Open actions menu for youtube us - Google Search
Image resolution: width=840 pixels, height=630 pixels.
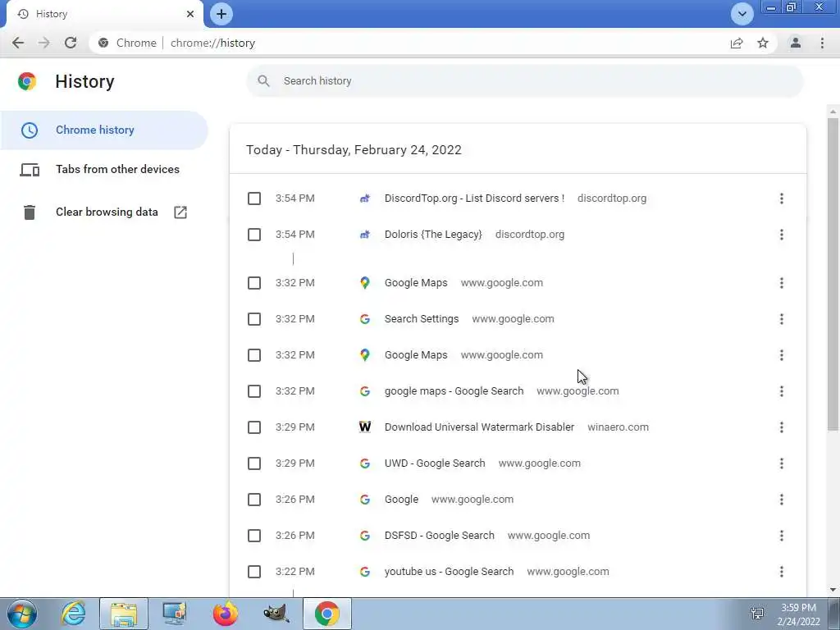[x=782, y=572]
